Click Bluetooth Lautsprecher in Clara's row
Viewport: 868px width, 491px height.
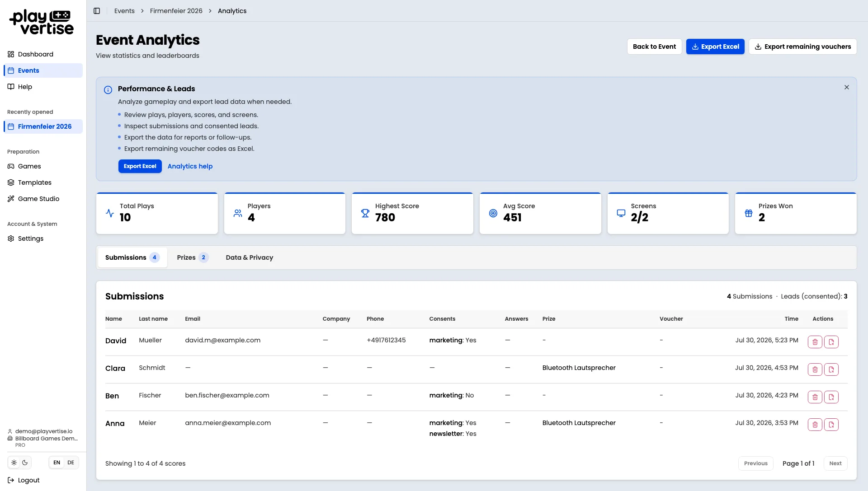click(579, 368)
